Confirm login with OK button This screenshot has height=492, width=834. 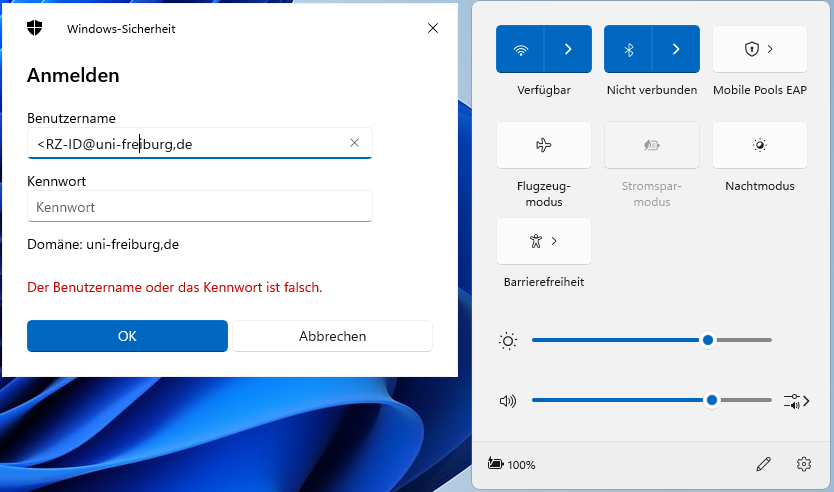[127, 336]
